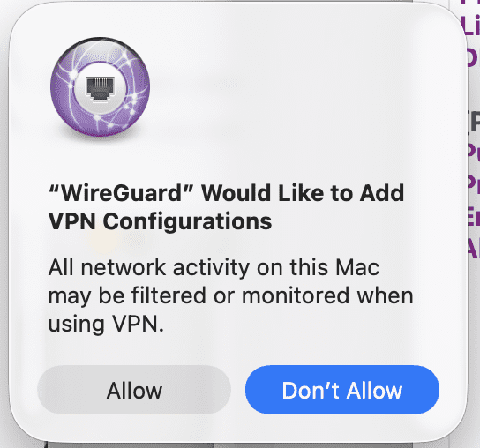Viewport: 480px width, 448px height.
Task: Click the Ethernet port symbol inside the icon
Action: [100, 88]
